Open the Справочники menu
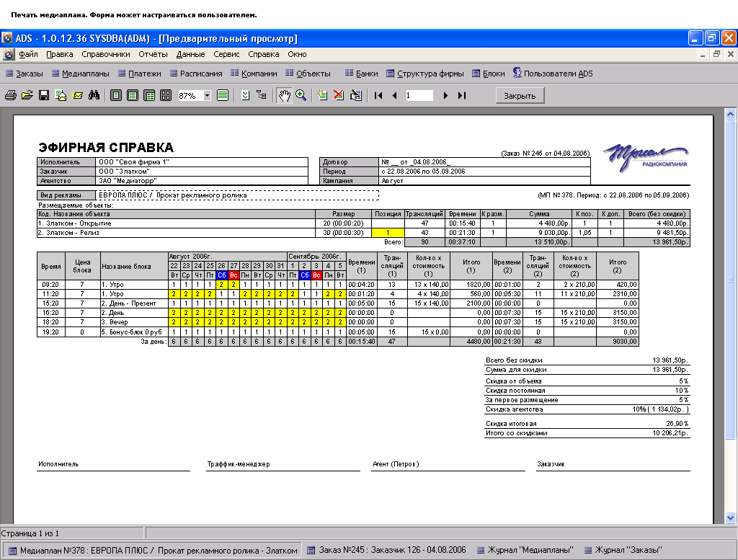Viewport: 738px width, 560px height. (x=106, y=54)
